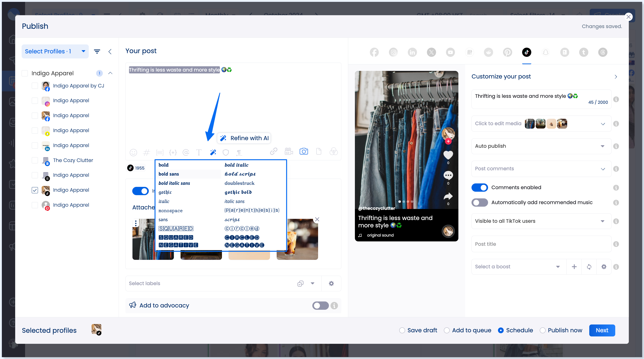Viewport: 644px width, 359px height.
Task: Open the Select labels dropdown arrow
Action: click(313, 284)
